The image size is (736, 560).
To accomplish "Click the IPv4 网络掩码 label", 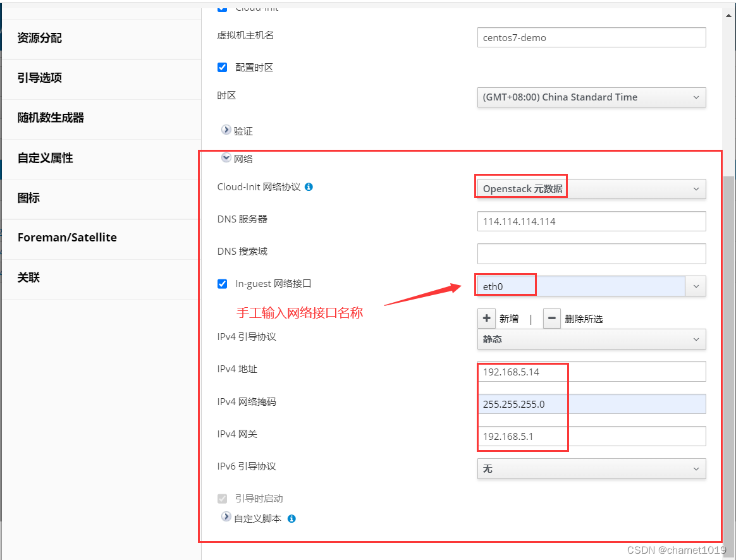I will pos(247,401).
